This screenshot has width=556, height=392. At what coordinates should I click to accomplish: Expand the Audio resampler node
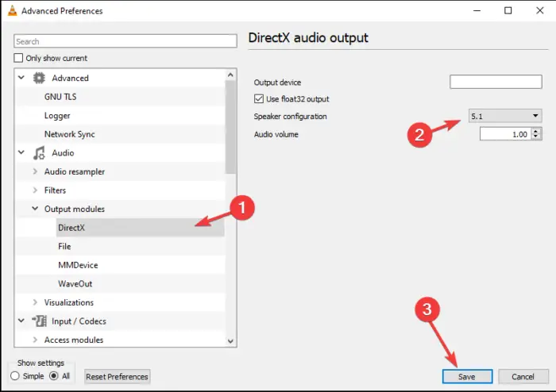coord(35,171)
